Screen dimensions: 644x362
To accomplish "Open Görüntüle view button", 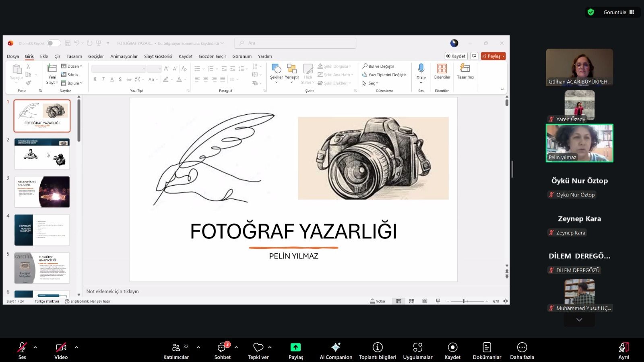I will click(619, 12).
